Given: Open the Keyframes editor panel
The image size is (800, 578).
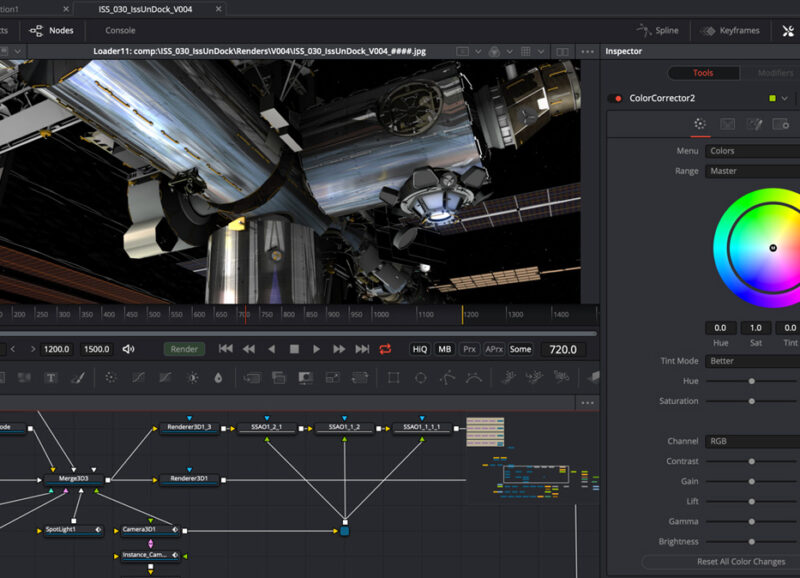Looking at the screenshot, I should (x=730, y=31).
